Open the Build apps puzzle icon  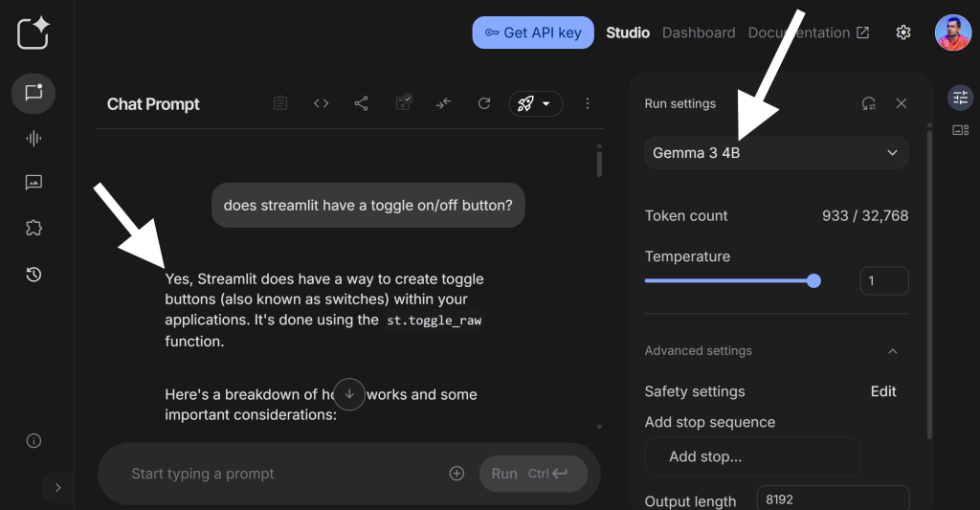[33, 228]
